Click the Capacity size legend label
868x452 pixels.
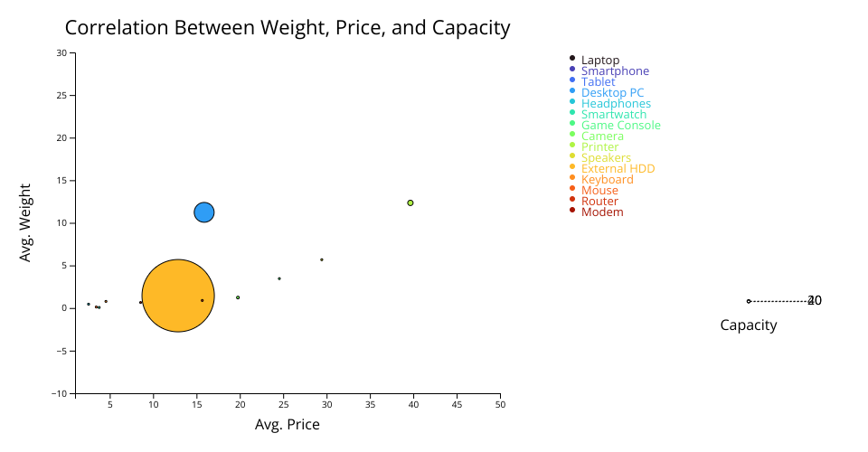tap(748, 325)
